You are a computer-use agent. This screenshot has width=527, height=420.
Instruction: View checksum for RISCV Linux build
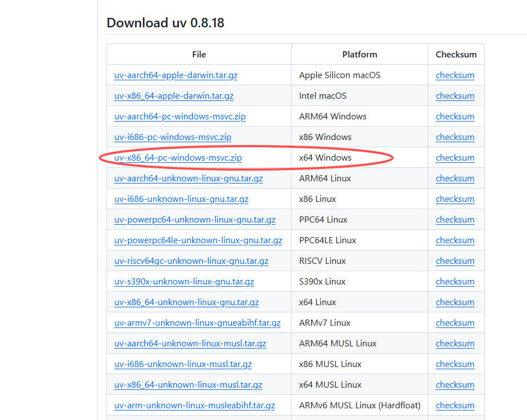(x=455, y=261)
